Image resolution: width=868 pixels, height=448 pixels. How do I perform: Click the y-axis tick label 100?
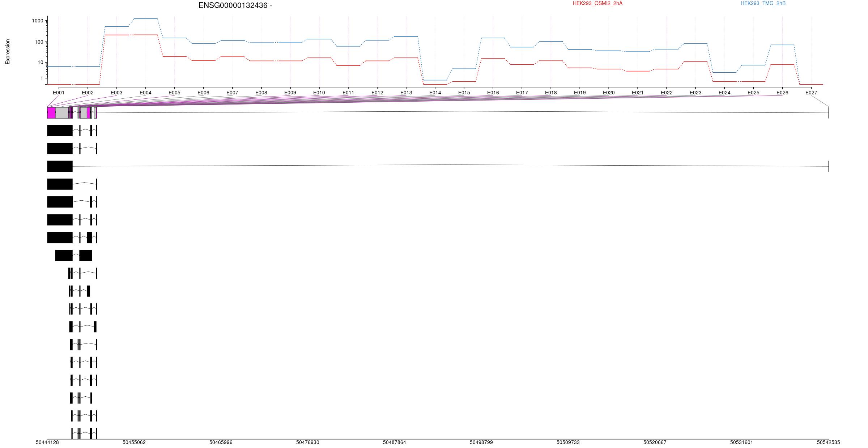(x=39, y=42)
